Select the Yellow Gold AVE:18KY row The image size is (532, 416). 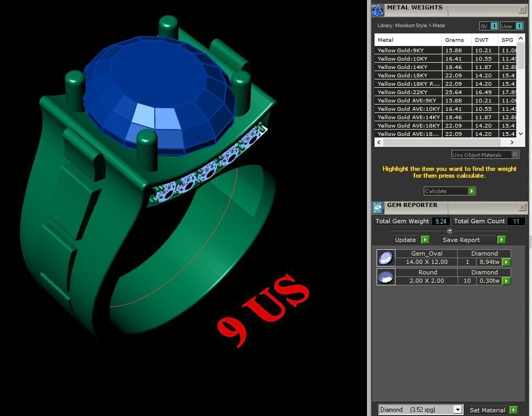click(x=446, y=125)
